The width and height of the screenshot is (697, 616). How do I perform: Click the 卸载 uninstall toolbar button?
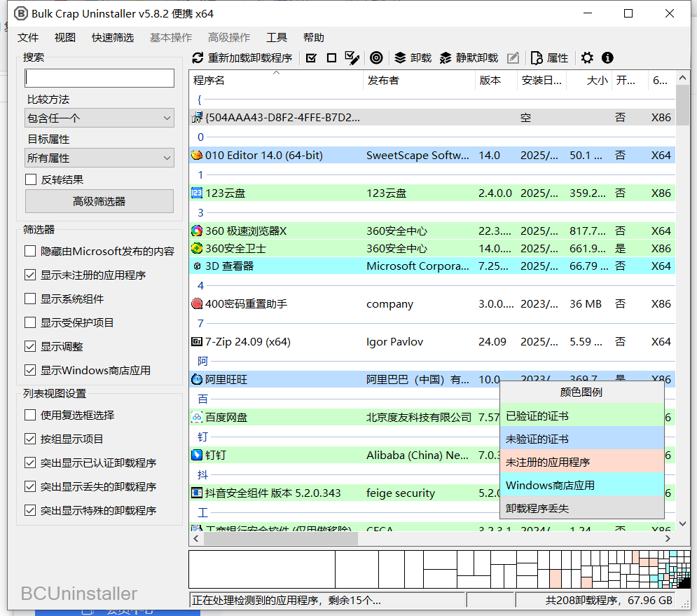(413, 58)
